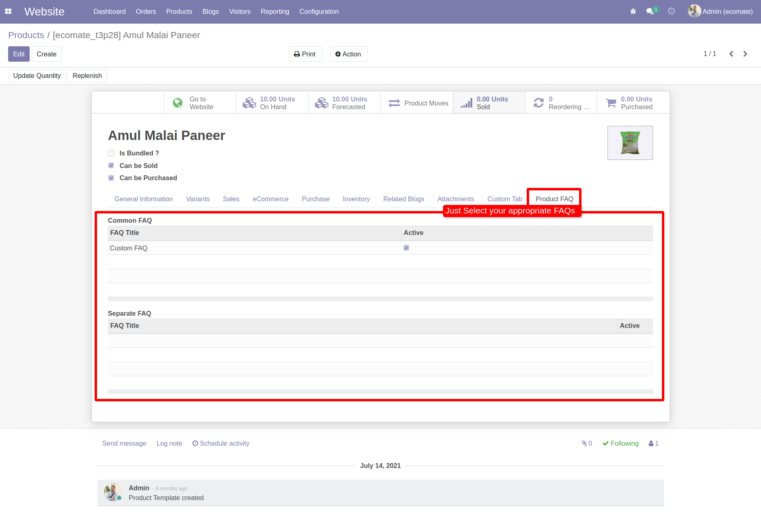Click the 1 / 1 pager counter
761x532 pixels.
tap(710, 54)
